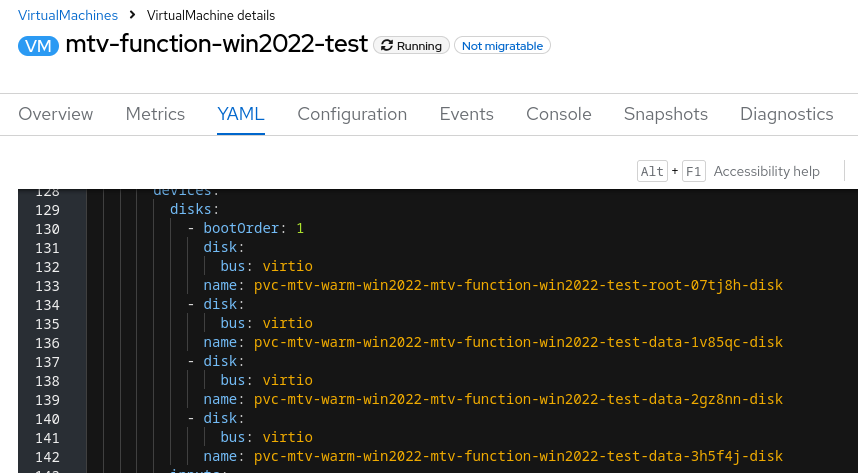Open the VirtualMachines breadcrumb link

coord(68,15)
